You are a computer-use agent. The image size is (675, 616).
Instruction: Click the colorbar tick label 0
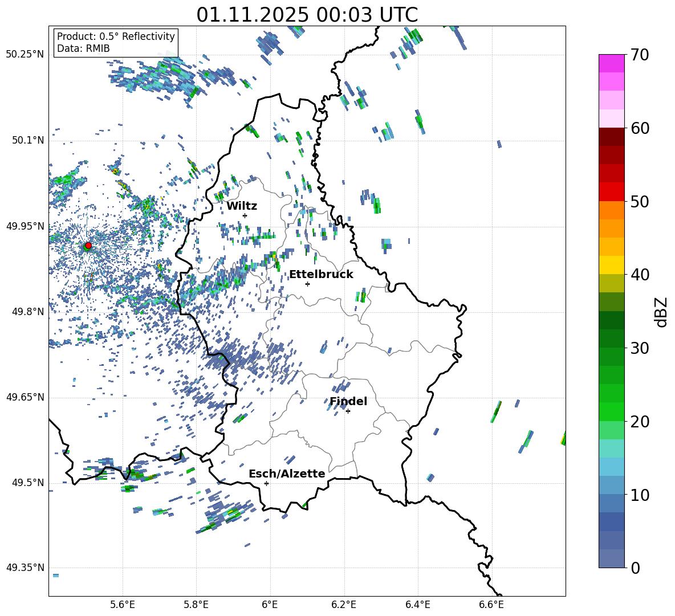[x=635, y=568]
